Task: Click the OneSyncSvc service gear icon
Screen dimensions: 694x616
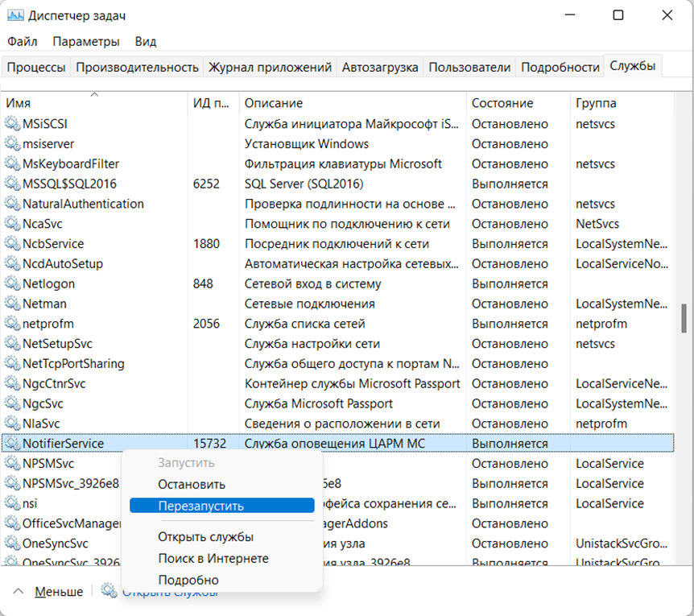Action: click(x=12, y=544)
